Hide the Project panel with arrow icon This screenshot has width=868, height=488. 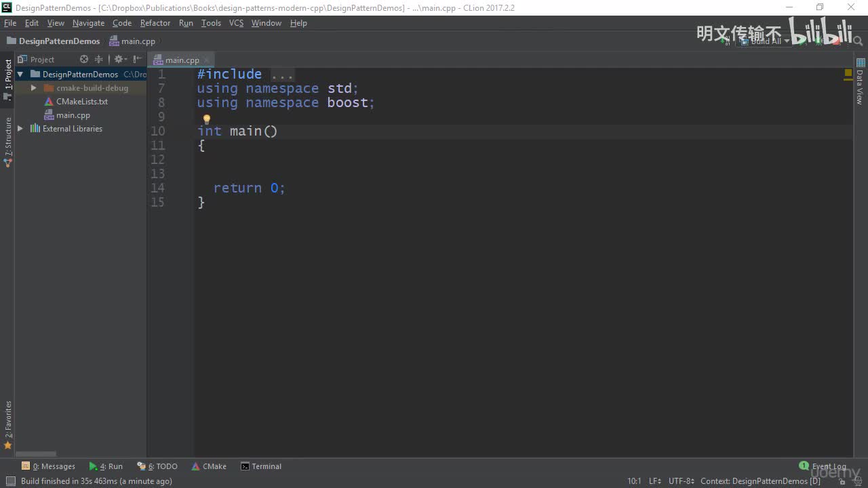click(x=138, y=60)
